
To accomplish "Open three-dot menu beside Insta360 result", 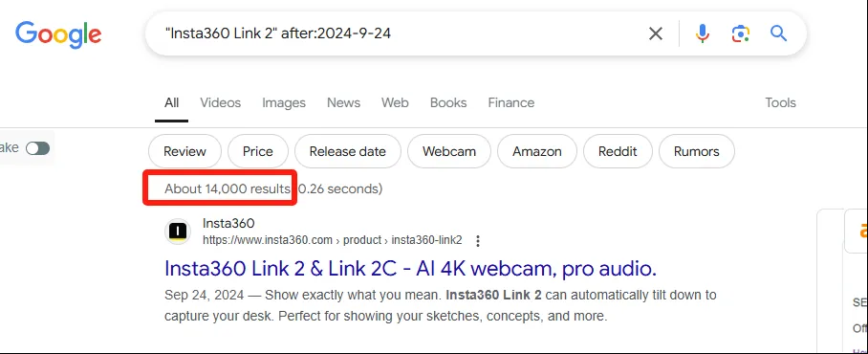I will click(478, 241).
